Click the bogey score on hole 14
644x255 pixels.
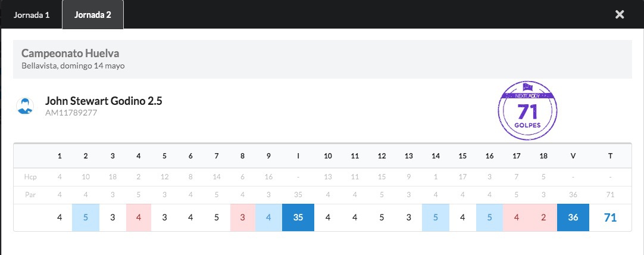pyautogui.click(x=435, y=217)
